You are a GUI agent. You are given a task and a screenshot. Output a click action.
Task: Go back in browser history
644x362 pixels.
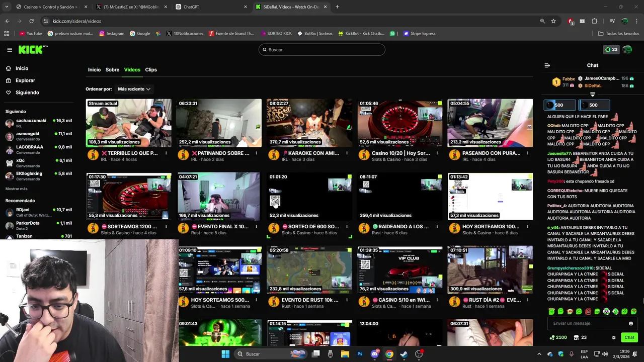(x=7, y=21)
